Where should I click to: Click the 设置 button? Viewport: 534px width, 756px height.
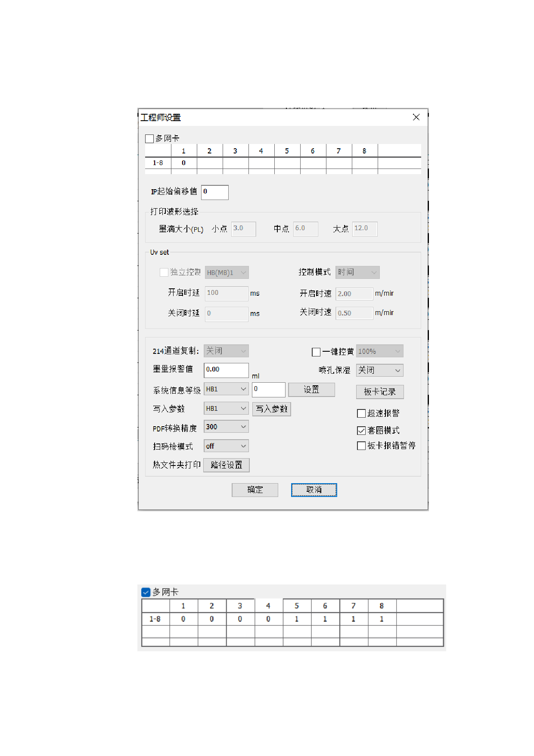[311, 390]
